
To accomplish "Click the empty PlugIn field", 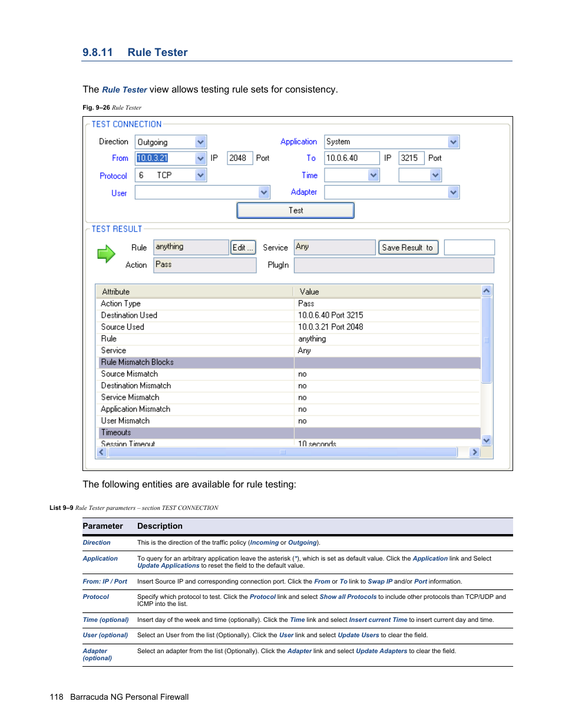I will click(x=394, y=265).
